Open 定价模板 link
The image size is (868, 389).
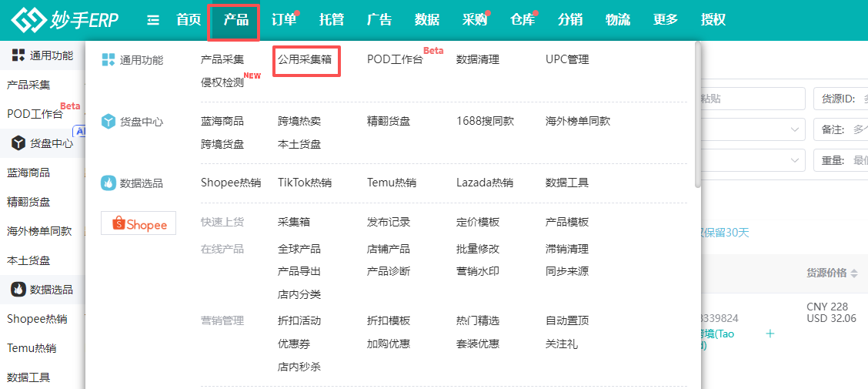478,222
